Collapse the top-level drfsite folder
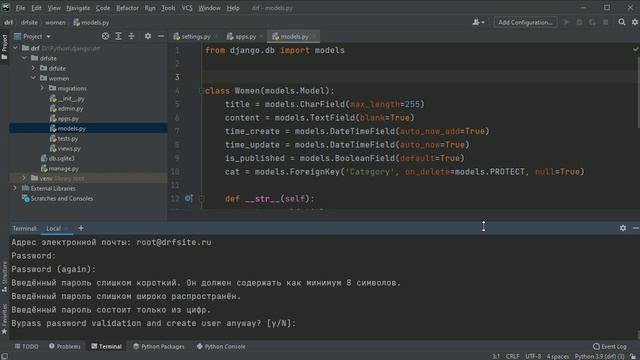 (24, 58)
